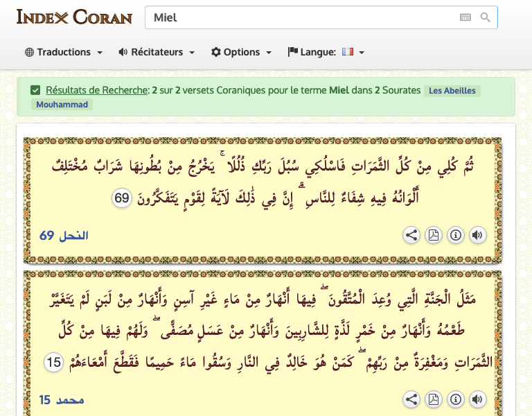
Task: Click the green check icon in results banner
Action: coord(35,90)
